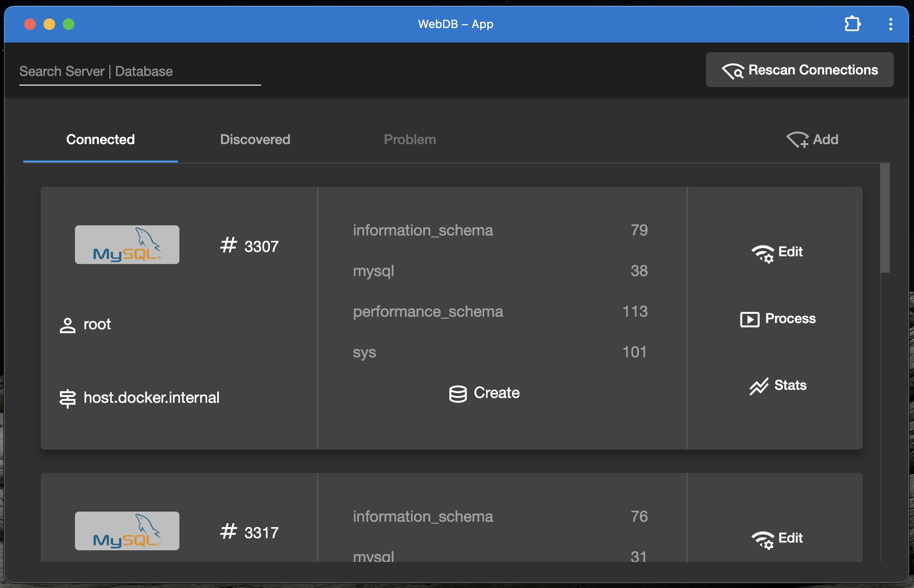Click the Rescan eye-search icon

pyautogui.click(x=733, y=71)
